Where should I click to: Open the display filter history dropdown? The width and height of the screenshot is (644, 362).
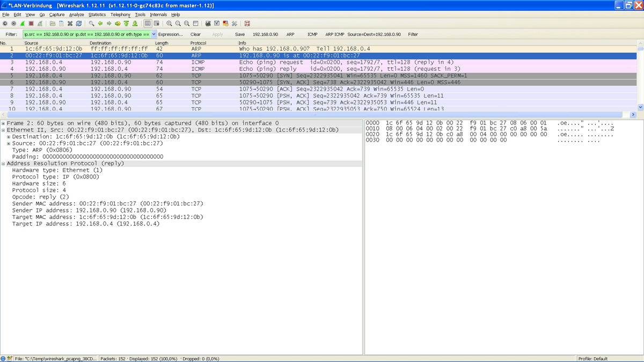[153, 34]
